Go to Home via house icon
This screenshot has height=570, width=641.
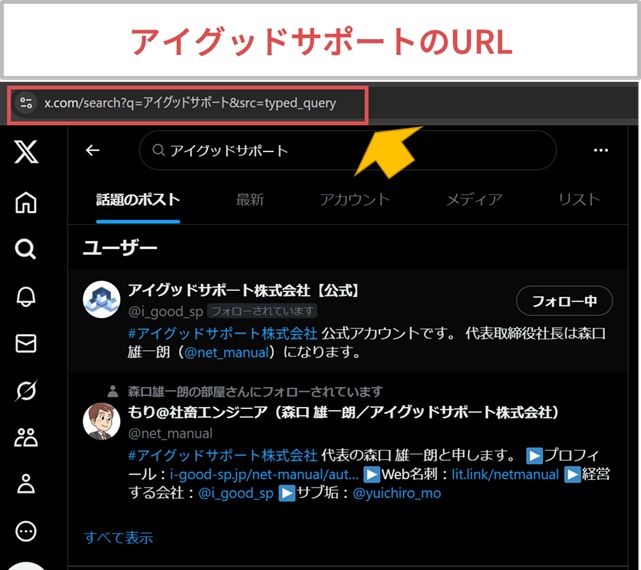(x=26, y=202)
